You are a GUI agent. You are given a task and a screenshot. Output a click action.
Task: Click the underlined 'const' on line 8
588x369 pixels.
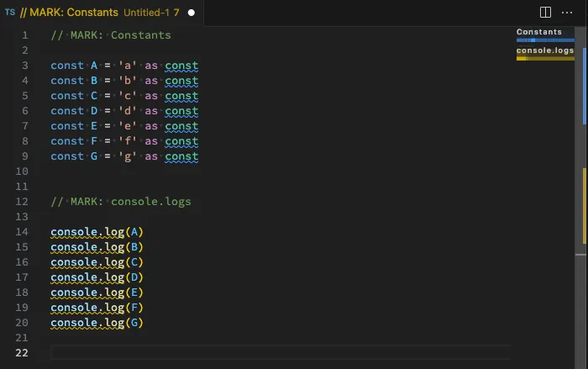click(x=181, y=141)
